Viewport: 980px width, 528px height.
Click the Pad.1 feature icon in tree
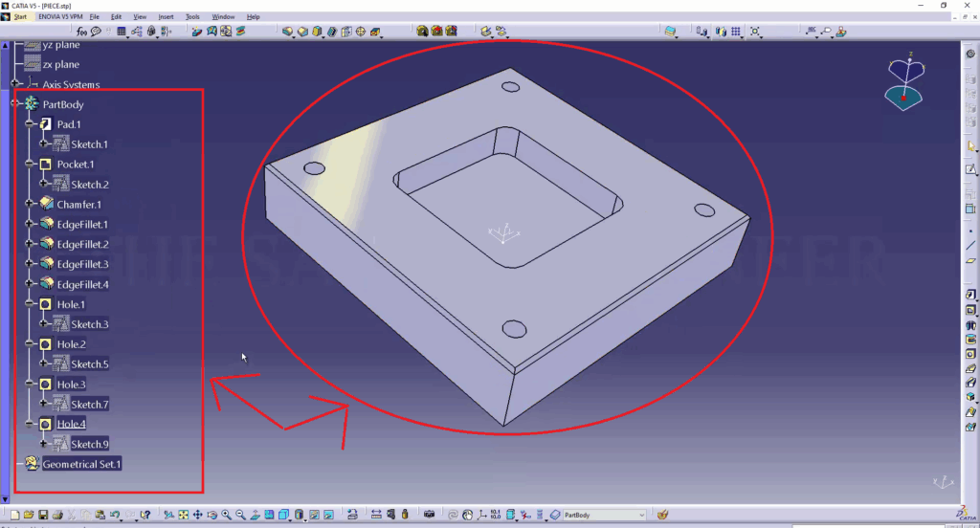45,124
